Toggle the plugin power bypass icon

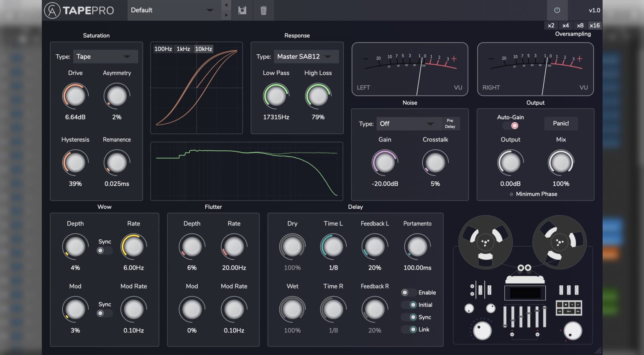pyautogui.click(x=557, y=10)
